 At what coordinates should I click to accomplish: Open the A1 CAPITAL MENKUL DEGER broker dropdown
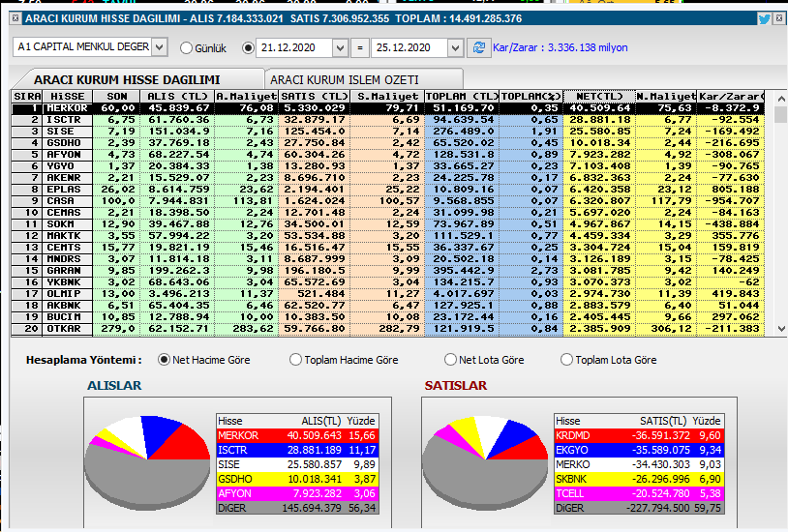160,47
